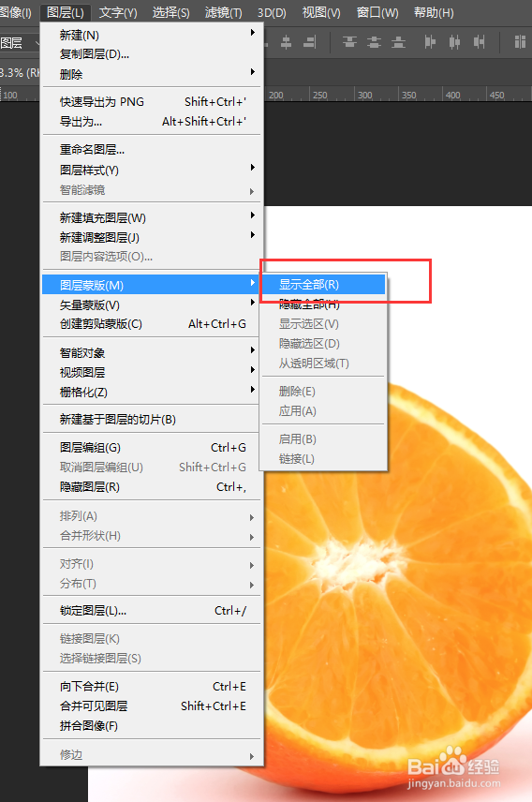Select 快速导出为 PNG entry

click(152, 102)
